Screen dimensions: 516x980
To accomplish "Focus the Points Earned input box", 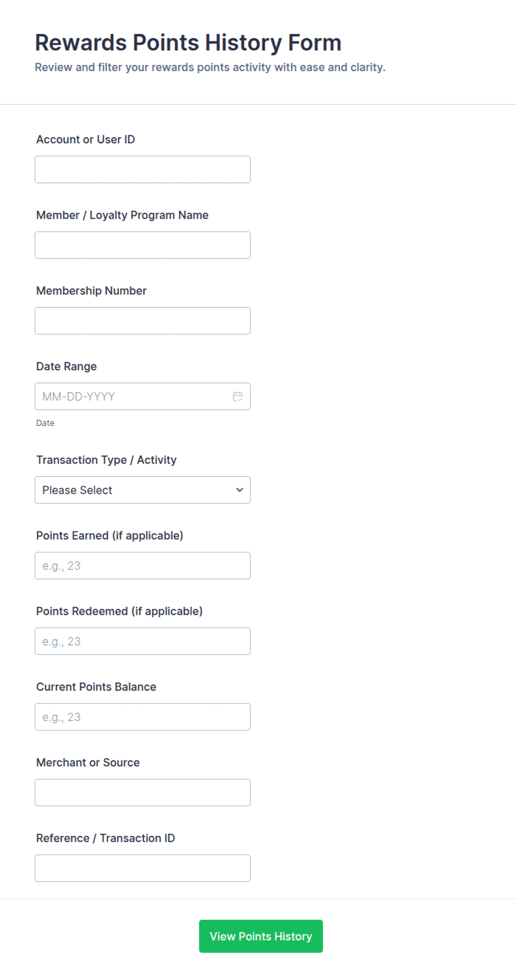I will click(x=143, y=566).
